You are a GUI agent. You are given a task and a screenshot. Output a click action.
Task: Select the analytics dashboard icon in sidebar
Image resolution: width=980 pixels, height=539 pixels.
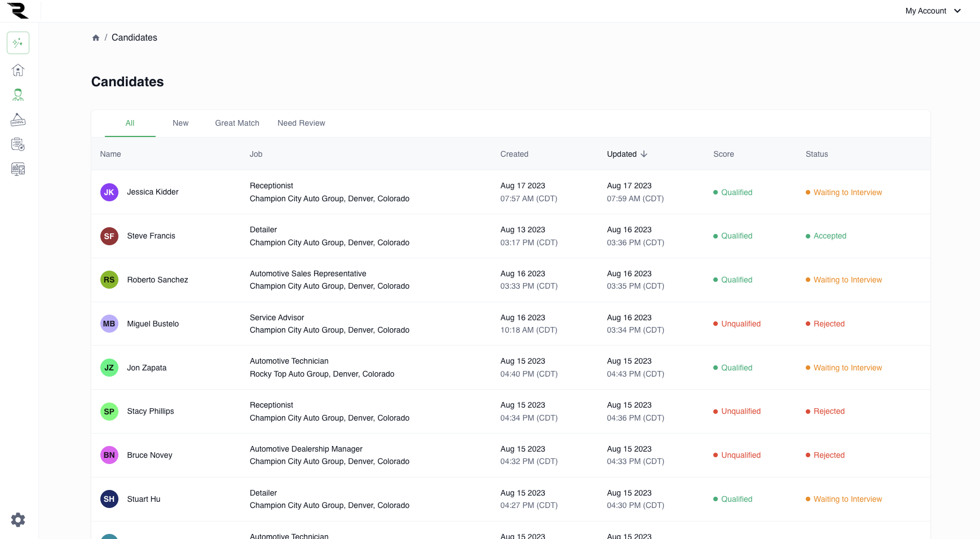[x=17, y=169]
